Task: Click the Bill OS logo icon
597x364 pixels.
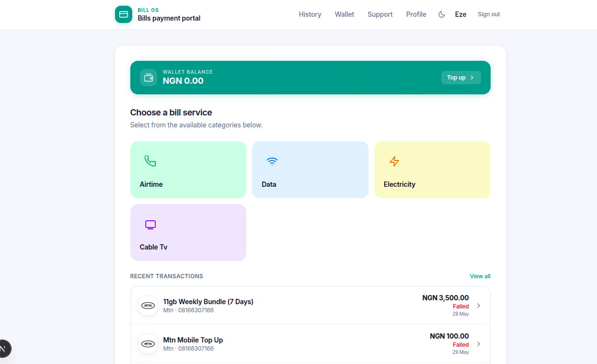Action: coord(124,14)
